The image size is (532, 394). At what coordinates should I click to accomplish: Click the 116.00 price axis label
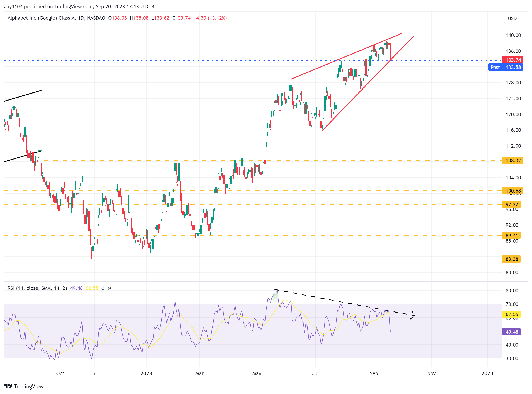coord(513,130)
